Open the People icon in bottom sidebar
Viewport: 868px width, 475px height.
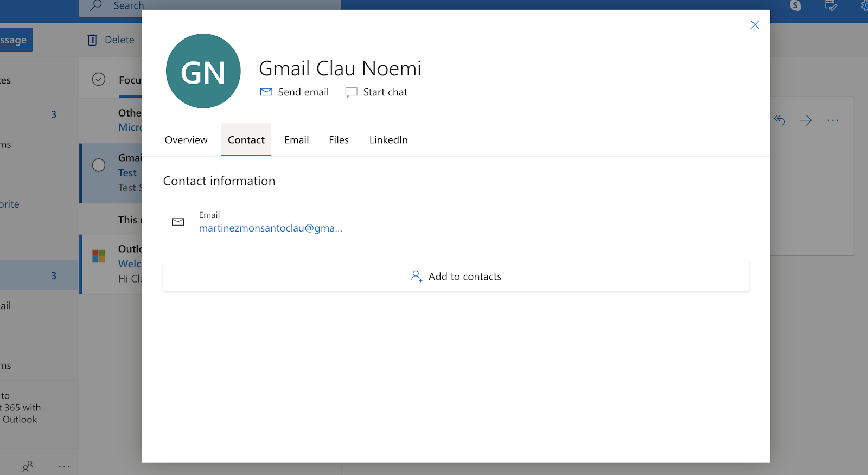28,466
